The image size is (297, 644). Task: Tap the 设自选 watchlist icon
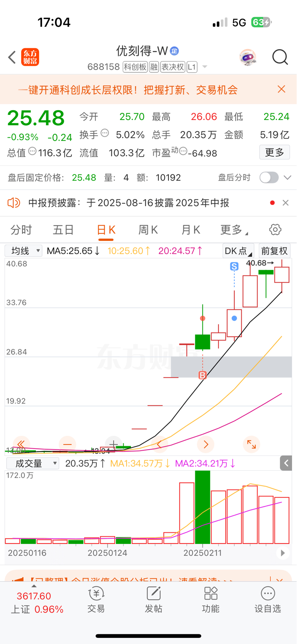click(268, 600)
